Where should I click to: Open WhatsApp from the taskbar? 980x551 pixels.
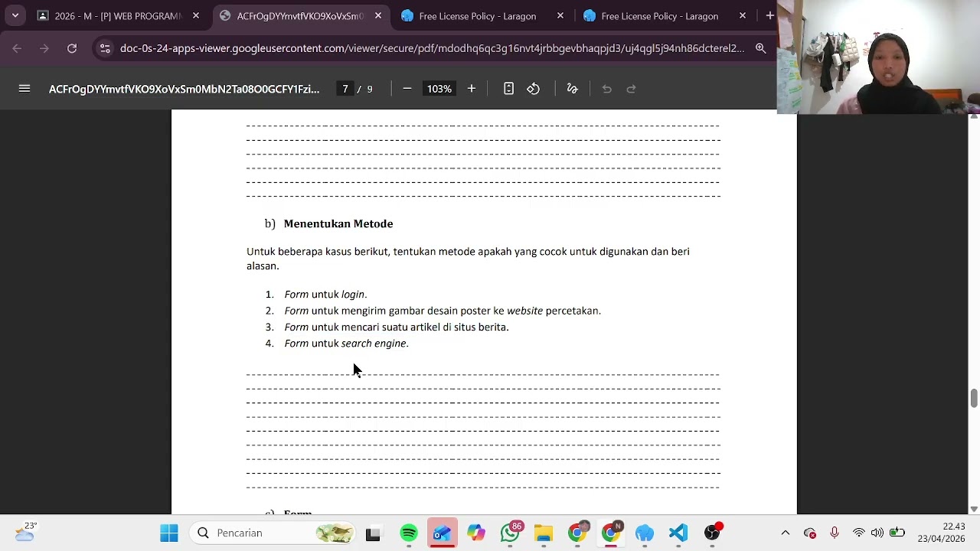point(510,533)
